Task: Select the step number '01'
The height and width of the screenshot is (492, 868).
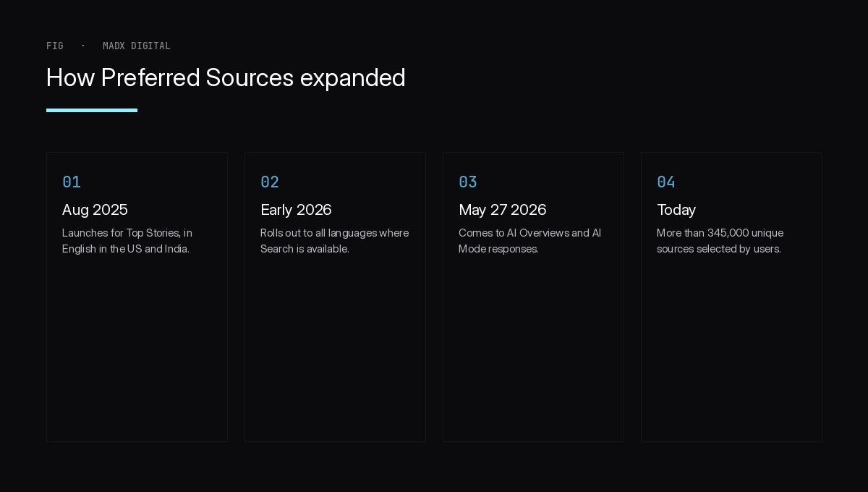Action: click(x=72, y=182)
